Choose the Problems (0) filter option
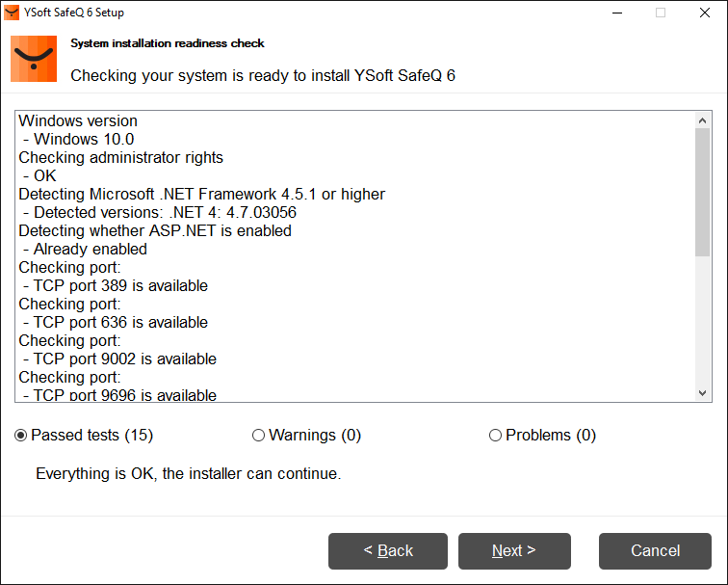The width and height of the screenshot is (728, 585). [x=495, y=436]
